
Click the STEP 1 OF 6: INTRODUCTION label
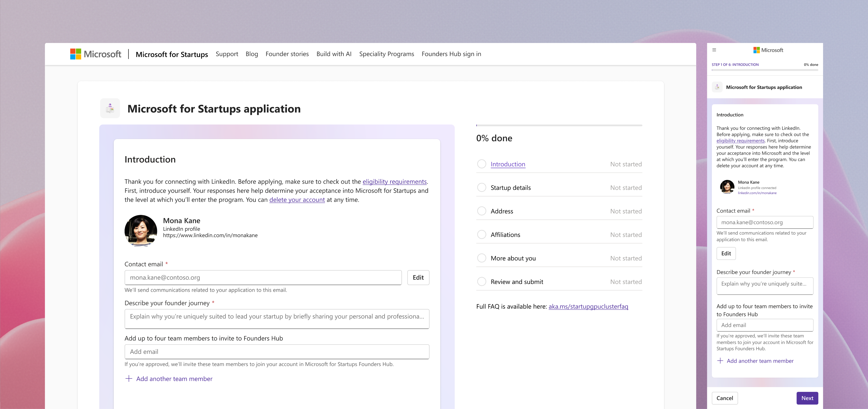735,65
